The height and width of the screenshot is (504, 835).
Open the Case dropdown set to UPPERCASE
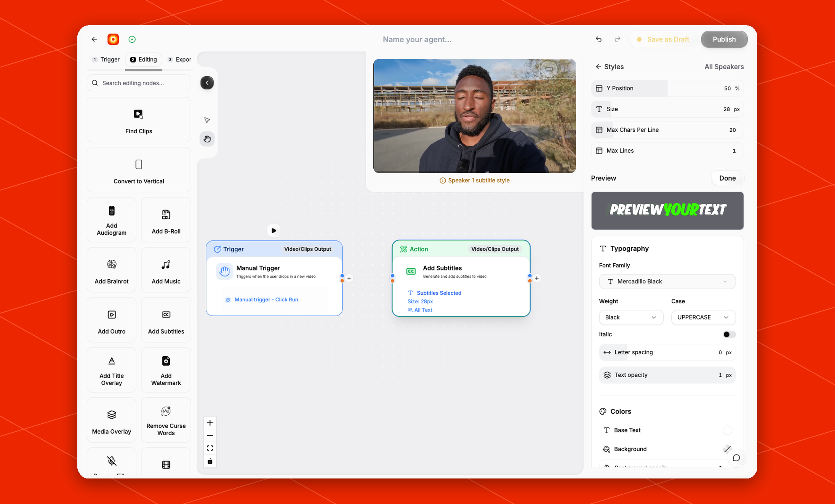pos(703,317)
